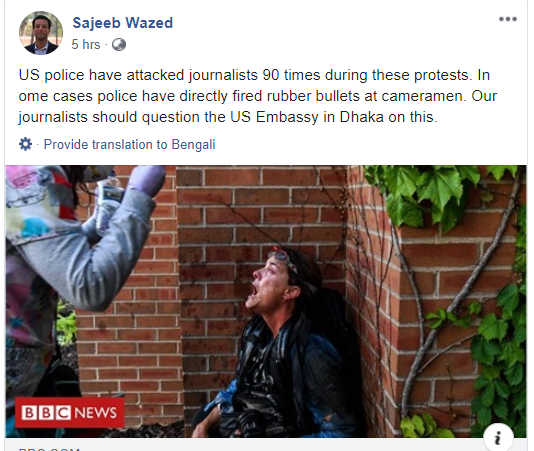Click the globe public audience icon

(x=119, y=45)
